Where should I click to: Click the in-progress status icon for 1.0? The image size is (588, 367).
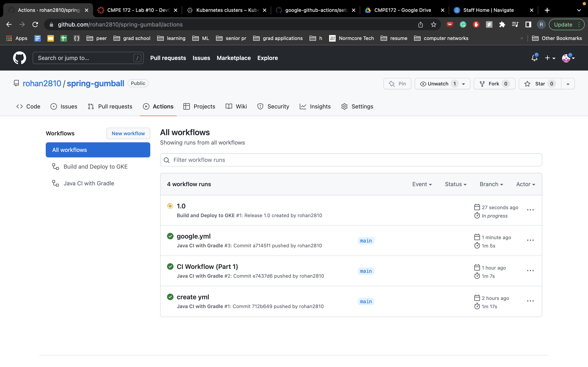tap(170, 206)
